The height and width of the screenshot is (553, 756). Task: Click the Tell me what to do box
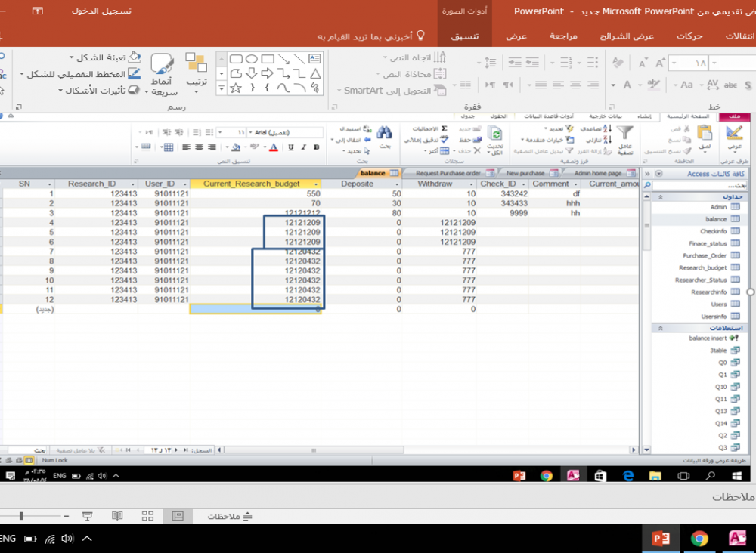[370, 36]
